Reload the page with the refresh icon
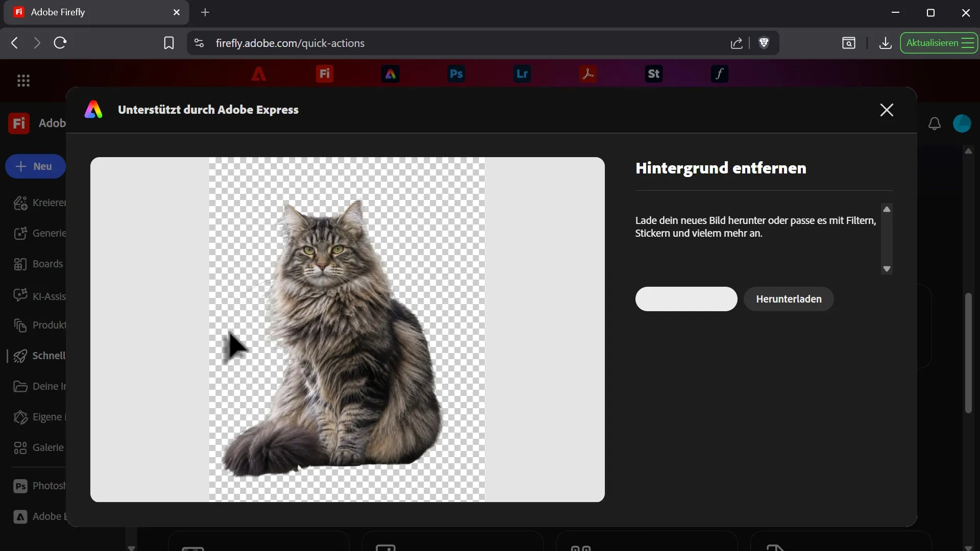This screenshot has height=551, width=980. (60, 43)
